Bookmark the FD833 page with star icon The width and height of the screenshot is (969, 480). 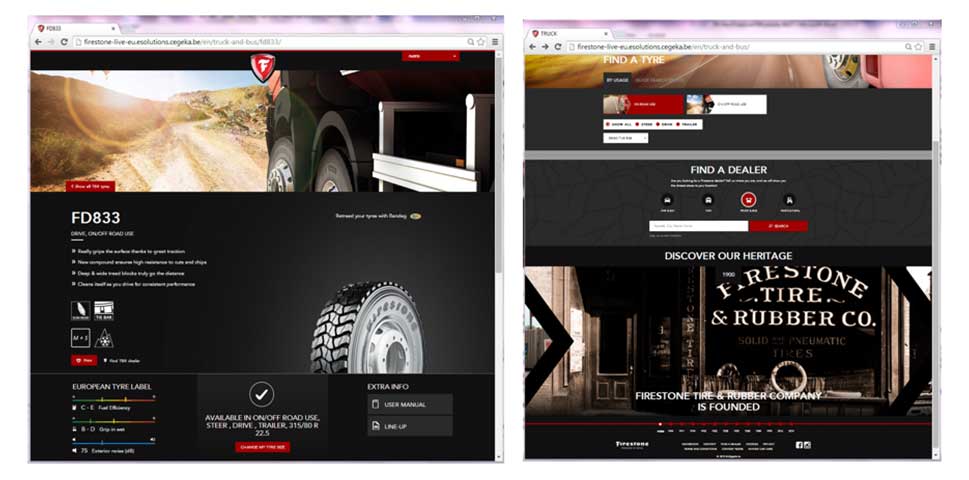pyautogui.click(x=481, y=42)
